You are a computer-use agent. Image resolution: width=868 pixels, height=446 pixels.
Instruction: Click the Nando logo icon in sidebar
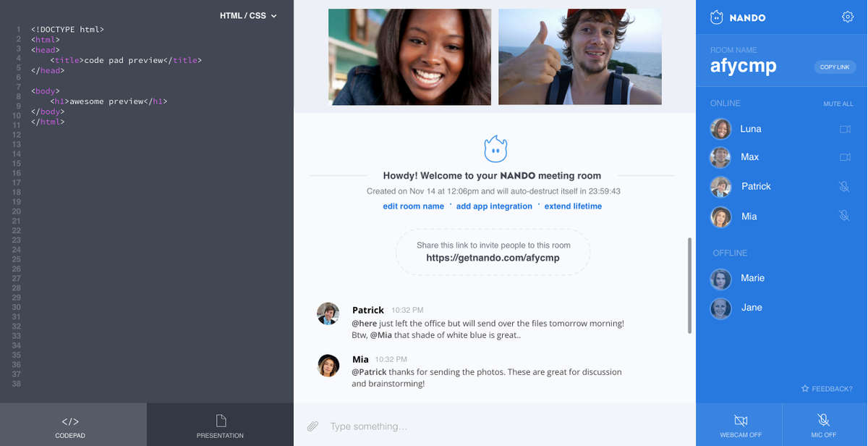tap(717, 17)
